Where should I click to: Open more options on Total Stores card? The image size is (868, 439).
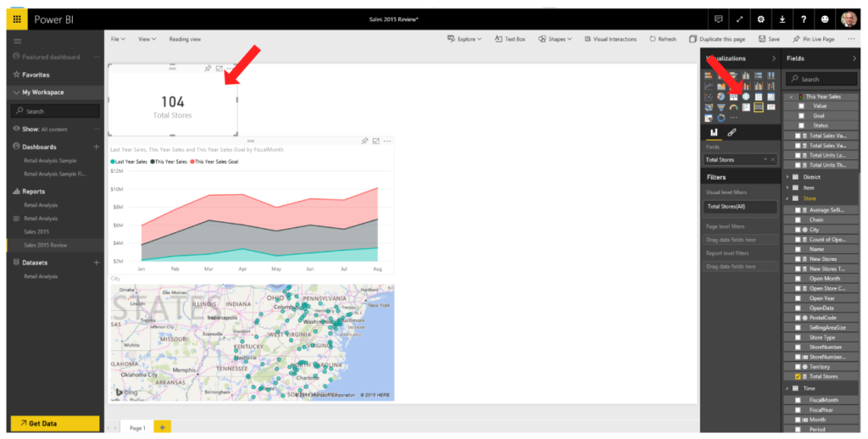[231, 69]
